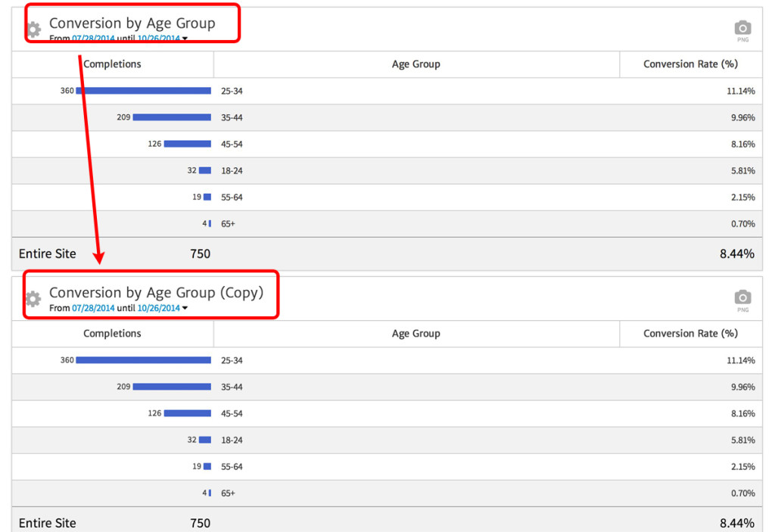Click end date 10/26/2014 in the top widget
The width and height of the screenshot is (775, 532).
[158, 39]
